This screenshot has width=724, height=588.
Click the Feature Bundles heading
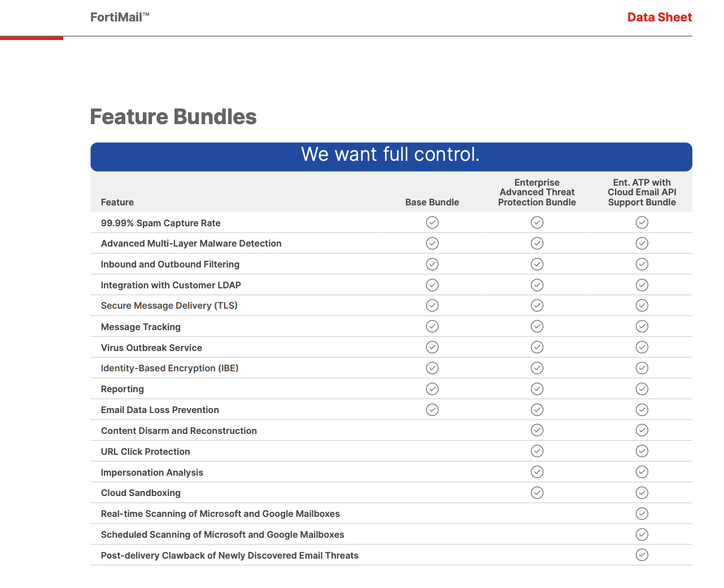[x=173, y=117]
